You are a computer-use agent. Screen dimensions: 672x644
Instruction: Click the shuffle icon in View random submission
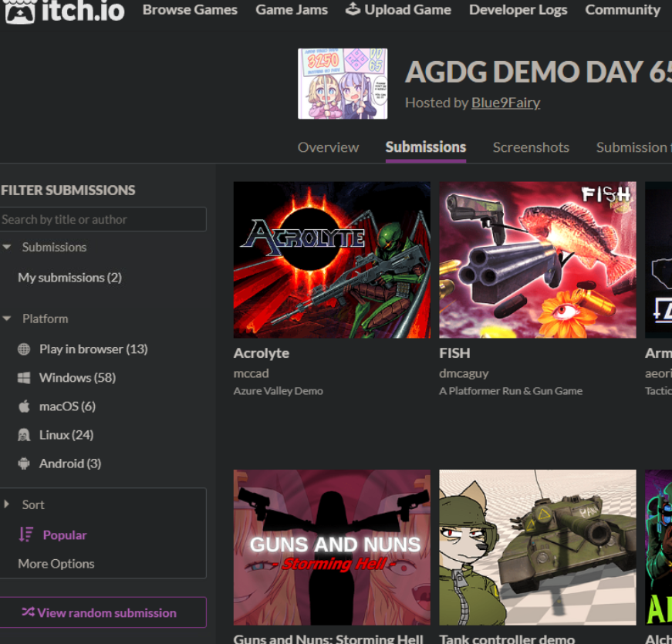(29, 612)
